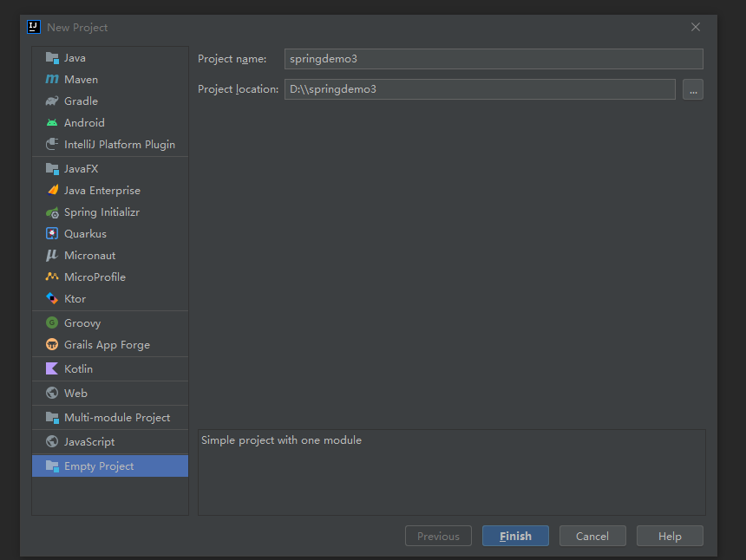Click the Empty Project folder icon
The width and height of the screenshot is (746, 560).
click(52, 466)
